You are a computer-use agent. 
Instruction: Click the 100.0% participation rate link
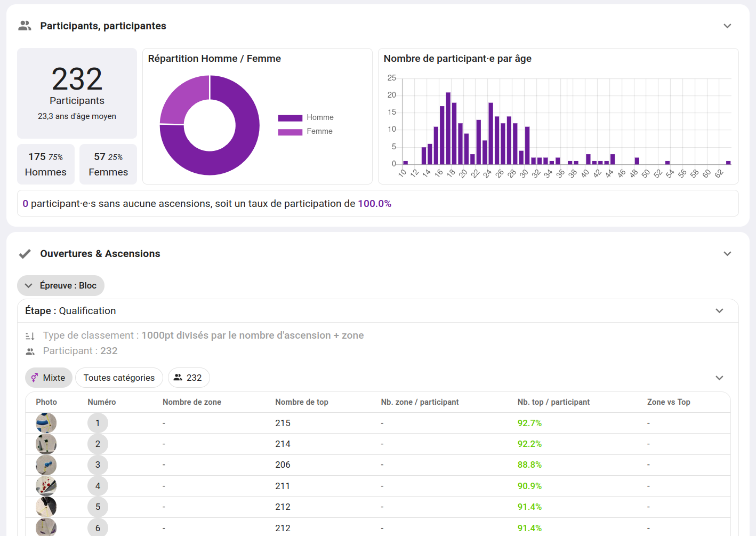374,203
